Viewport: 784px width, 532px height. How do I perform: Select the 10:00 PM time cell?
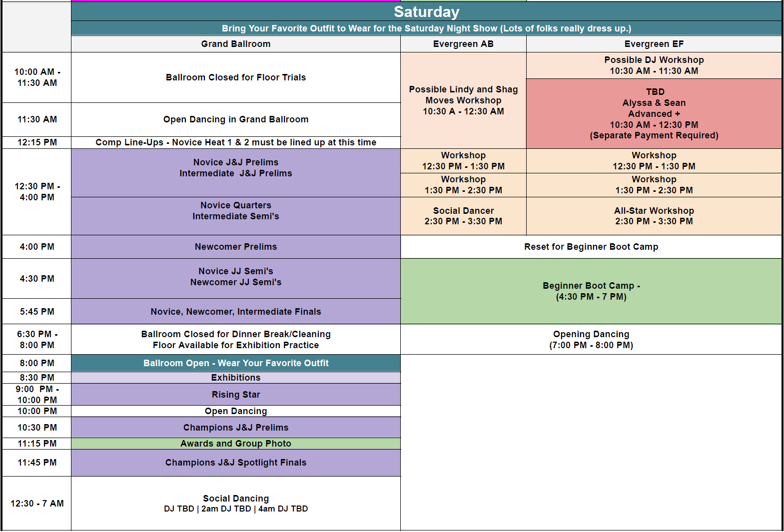[37, 411]
